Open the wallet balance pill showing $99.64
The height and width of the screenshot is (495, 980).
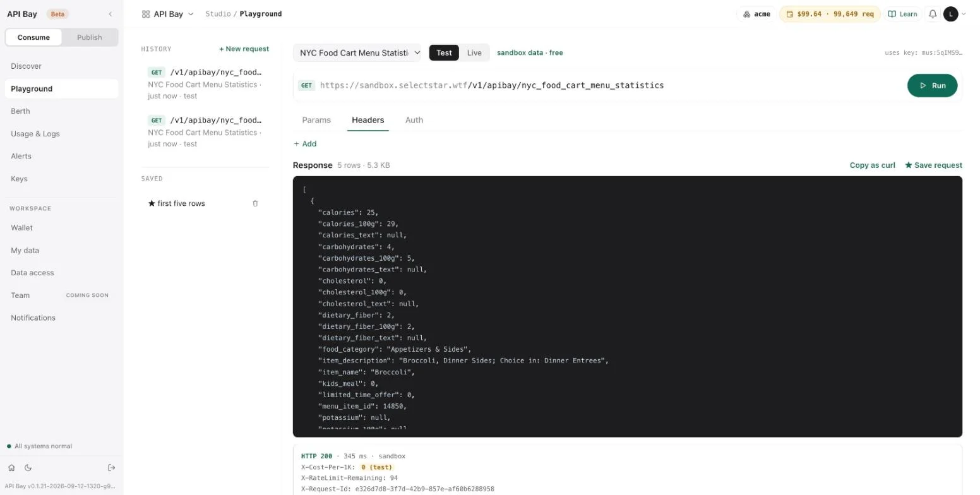click(830, 14)
